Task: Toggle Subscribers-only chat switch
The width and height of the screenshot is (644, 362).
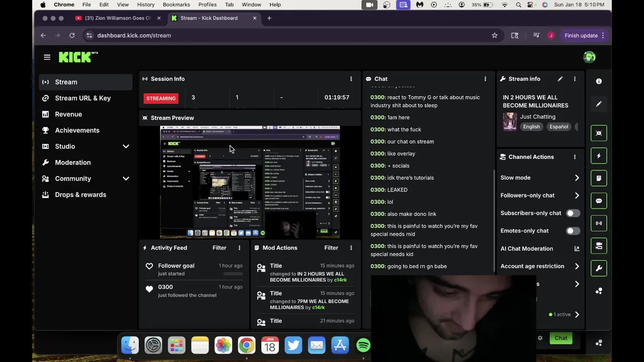Action: 573,213
